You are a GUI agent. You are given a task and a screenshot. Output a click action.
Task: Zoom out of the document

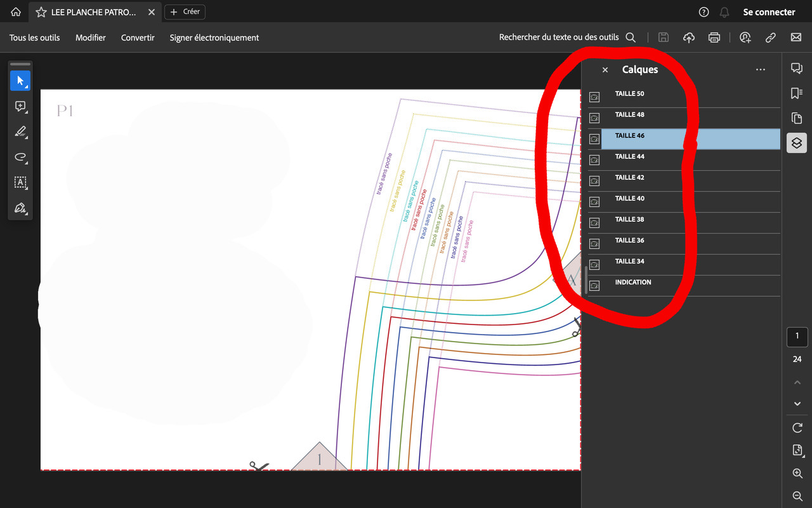pyautogui.click(x=797, y=496)
